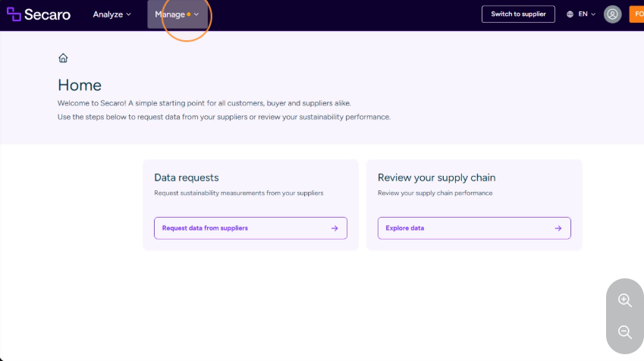Click the Review your supply chain heading
644x361 pixels.
(x=437, y=177)
